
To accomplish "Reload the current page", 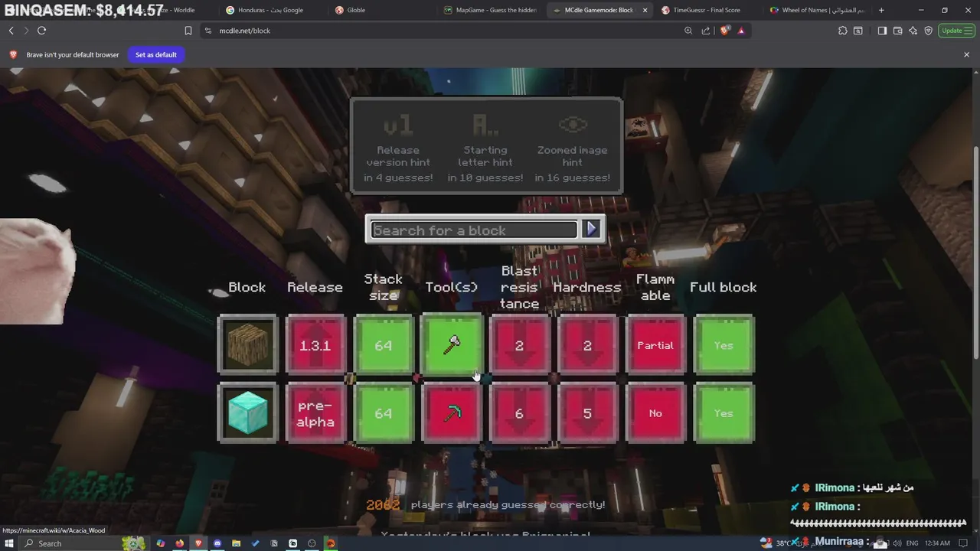I will [41, 31].
